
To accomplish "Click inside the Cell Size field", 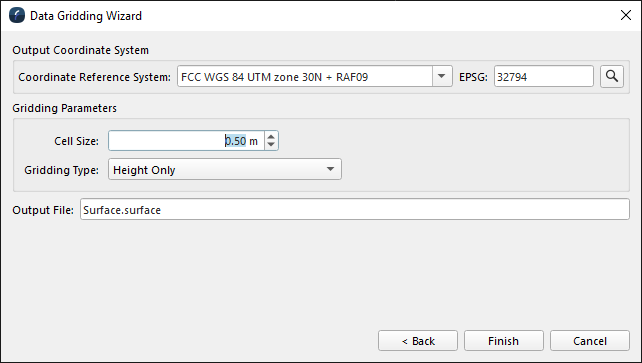I will pyautogui.click(x=187, y=141).
